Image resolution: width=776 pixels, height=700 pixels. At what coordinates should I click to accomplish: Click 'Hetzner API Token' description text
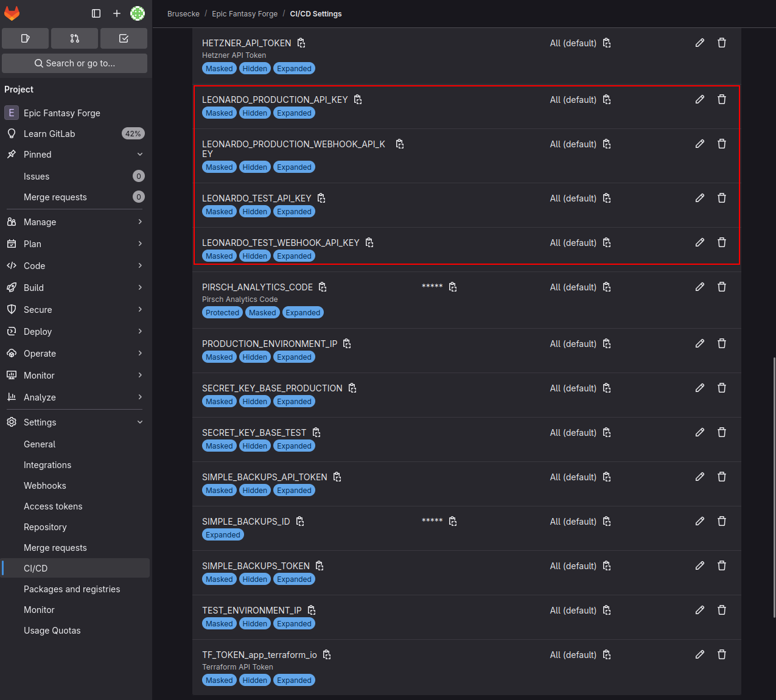(234, 55)
